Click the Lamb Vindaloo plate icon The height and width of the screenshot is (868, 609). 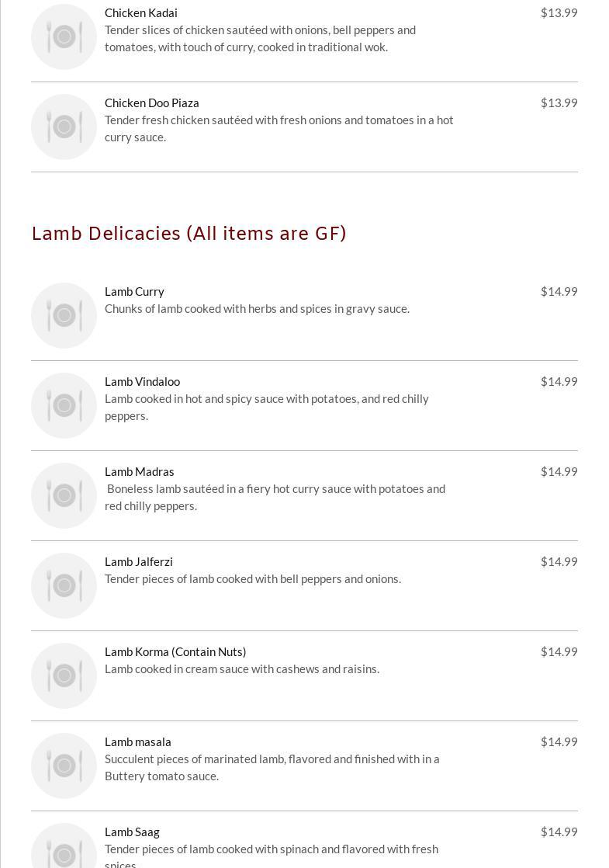tap(64, 405)
